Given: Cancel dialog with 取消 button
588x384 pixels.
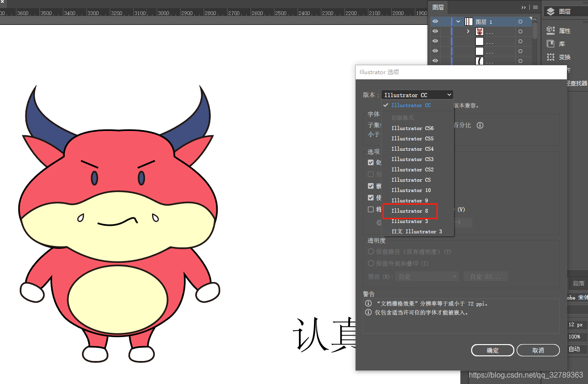Looking at the screenshot, I should coord(538,350).
